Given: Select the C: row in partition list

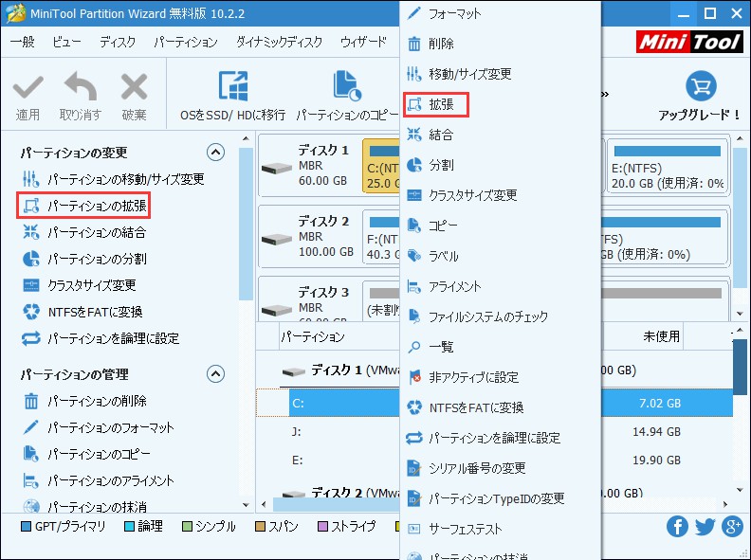Looking at the screenshot, I should pyautogui.click(x=327, y=403).
